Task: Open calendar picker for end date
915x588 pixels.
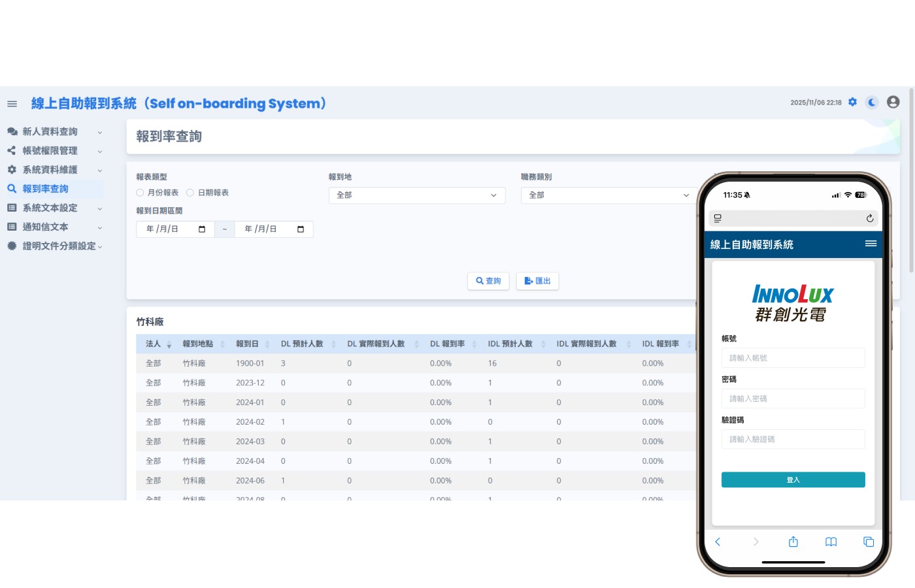Action: [x=301, y=229]
